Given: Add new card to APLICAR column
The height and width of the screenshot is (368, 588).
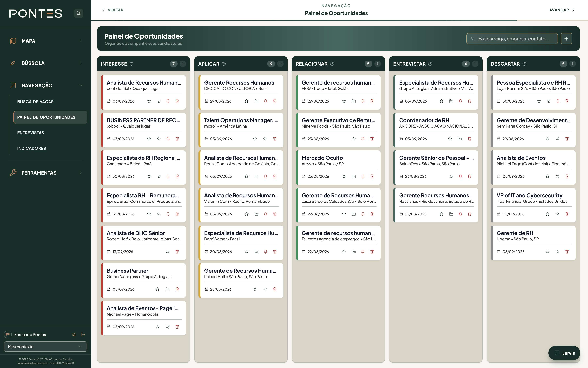Looking at the screenshot, I should click(x=280, y=64).
